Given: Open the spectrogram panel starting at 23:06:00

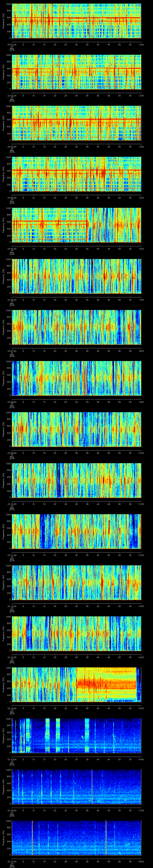Looking at the screenshot, I should [x=77, y=276].
